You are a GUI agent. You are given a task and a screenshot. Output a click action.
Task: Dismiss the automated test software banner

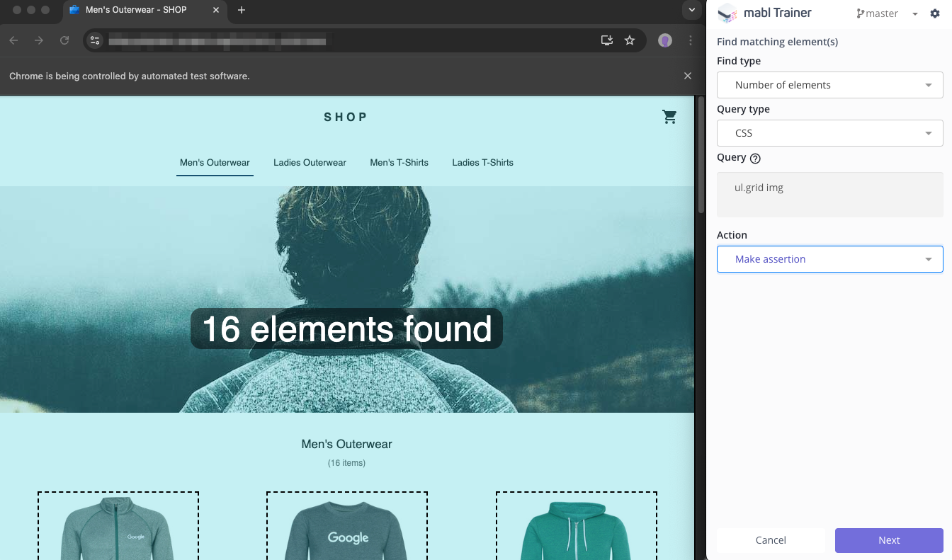[x=687, y=76]
